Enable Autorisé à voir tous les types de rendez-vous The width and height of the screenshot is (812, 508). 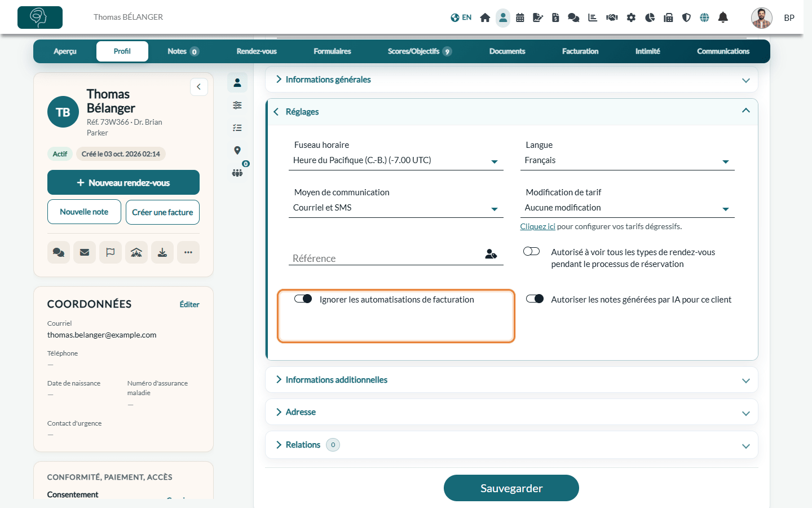coord(532,251)
